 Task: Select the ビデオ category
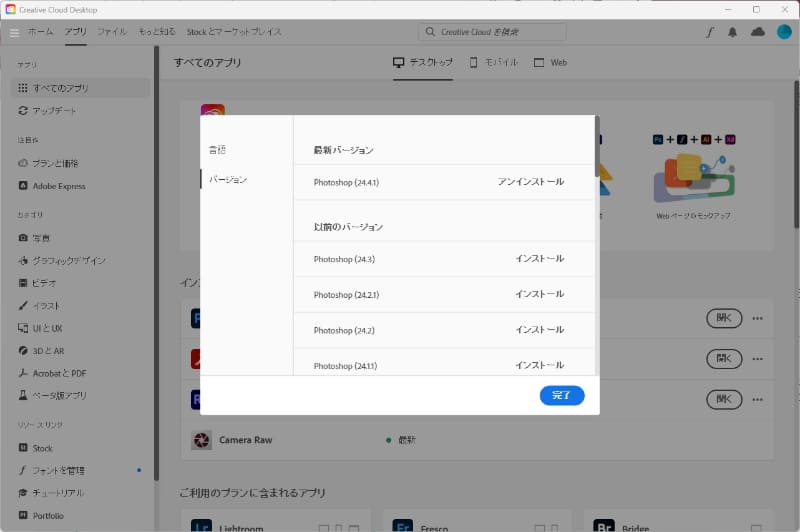37,283
